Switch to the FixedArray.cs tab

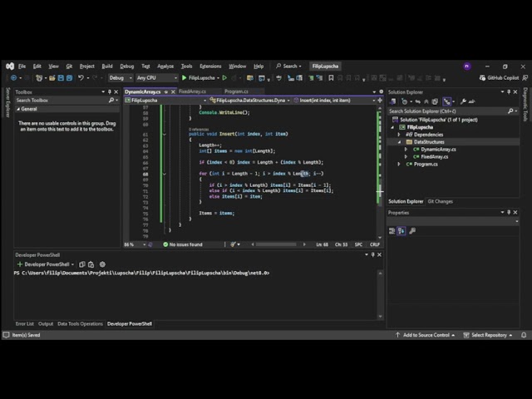[192, 91]
